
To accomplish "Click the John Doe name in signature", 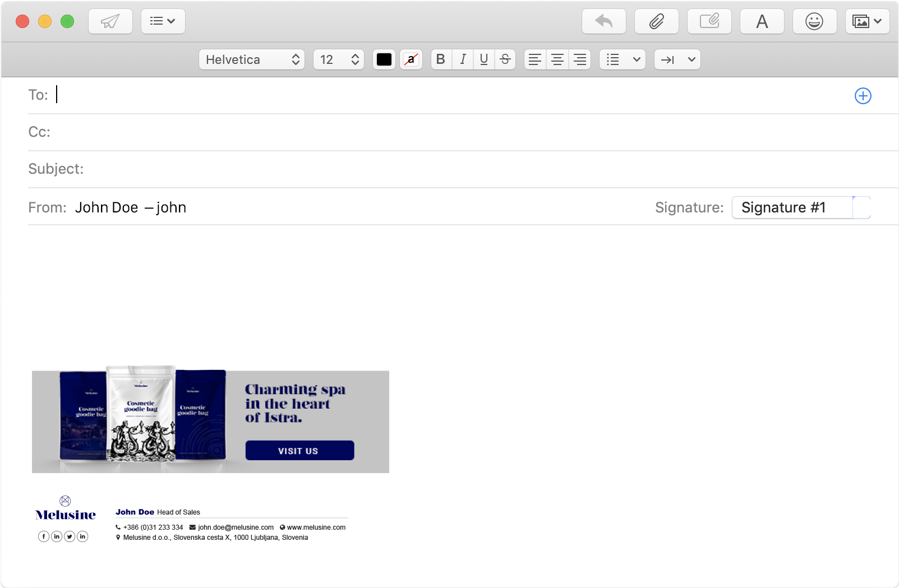I will pos(135,512).
